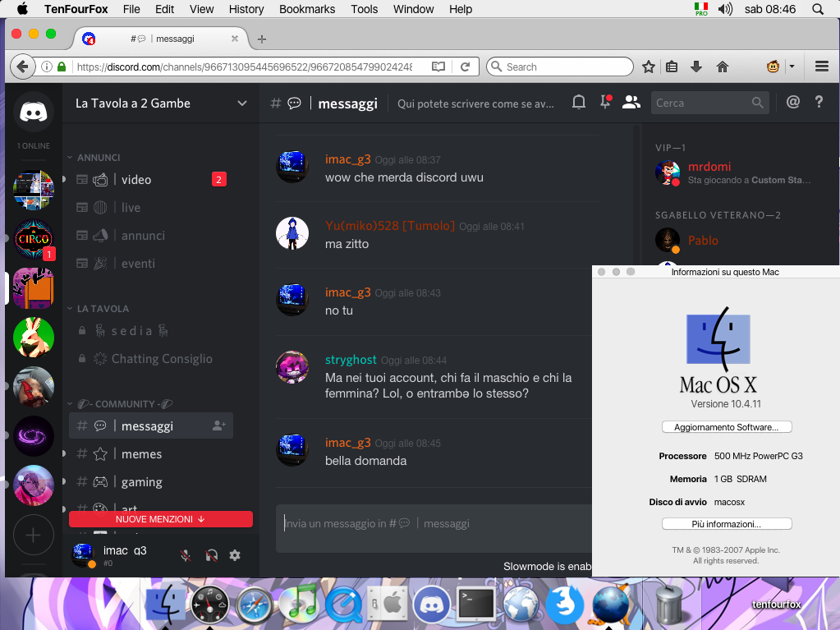Open the CIRCO server icon
The width and height of the screenshot is (840, 630).
pos(33,239)
